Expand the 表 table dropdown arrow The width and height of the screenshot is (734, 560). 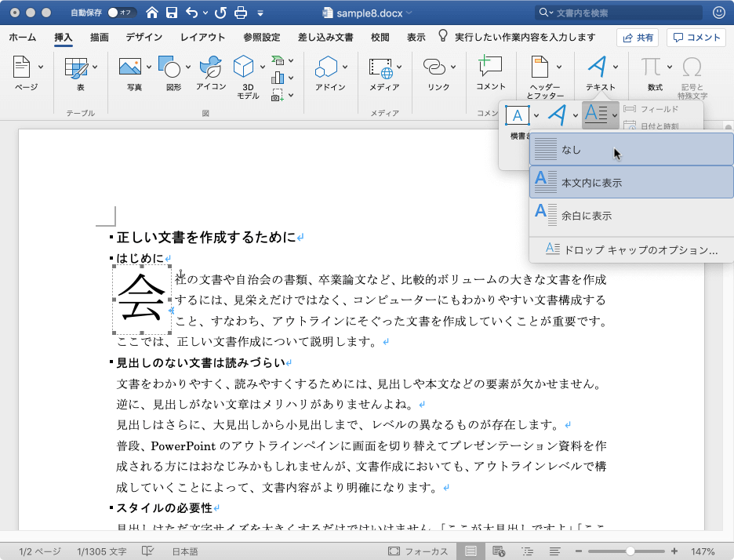(x=95, y=67)
